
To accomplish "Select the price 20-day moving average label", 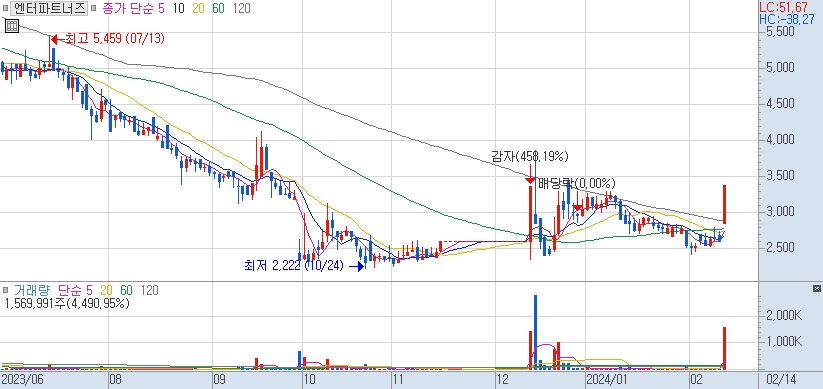I will 199,8.
